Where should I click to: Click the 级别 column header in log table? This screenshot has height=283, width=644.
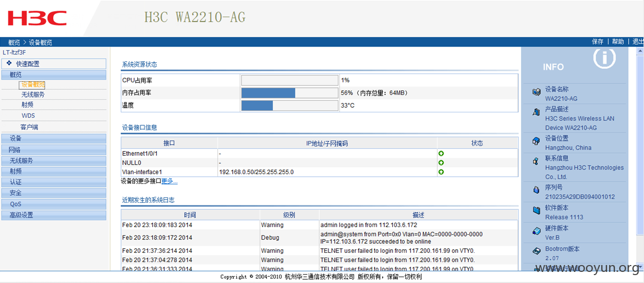(289, 215)
